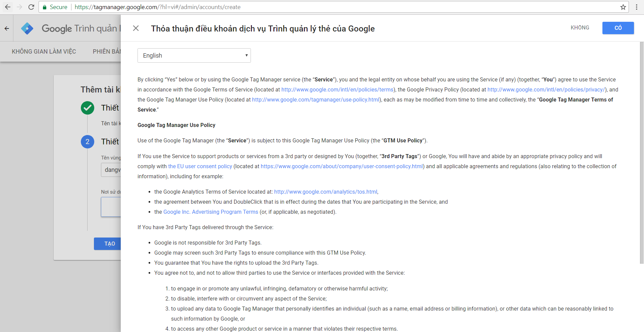Viewport: 644px width, 332px height.
Task: Click 'Google is not responsible for 3rd Party Tags'
Action: [x=208, y=243]
